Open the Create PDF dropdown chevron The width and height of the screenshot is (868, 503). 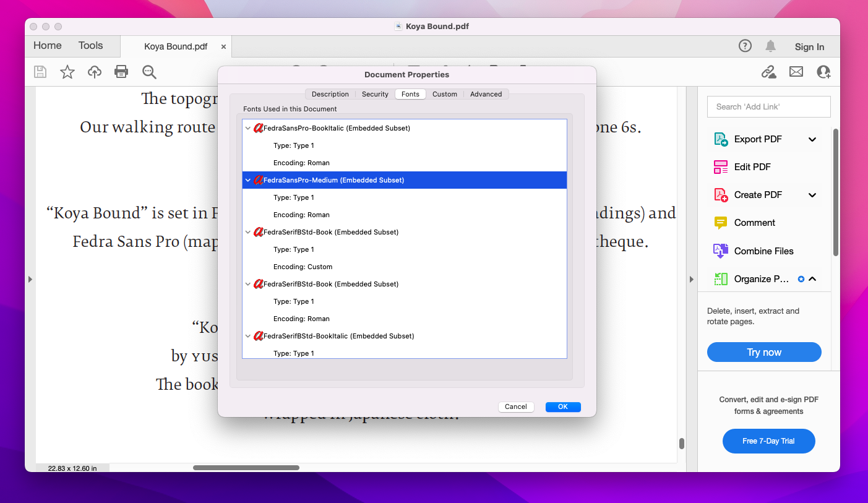tap(812, 195)
